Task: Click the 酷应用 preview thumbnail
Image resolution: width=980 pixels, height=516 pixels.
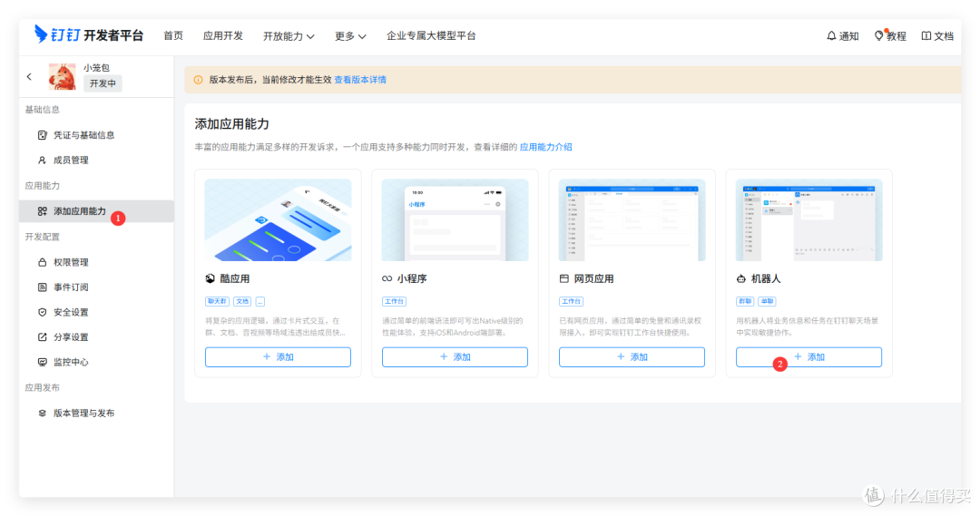Action: 279,219
